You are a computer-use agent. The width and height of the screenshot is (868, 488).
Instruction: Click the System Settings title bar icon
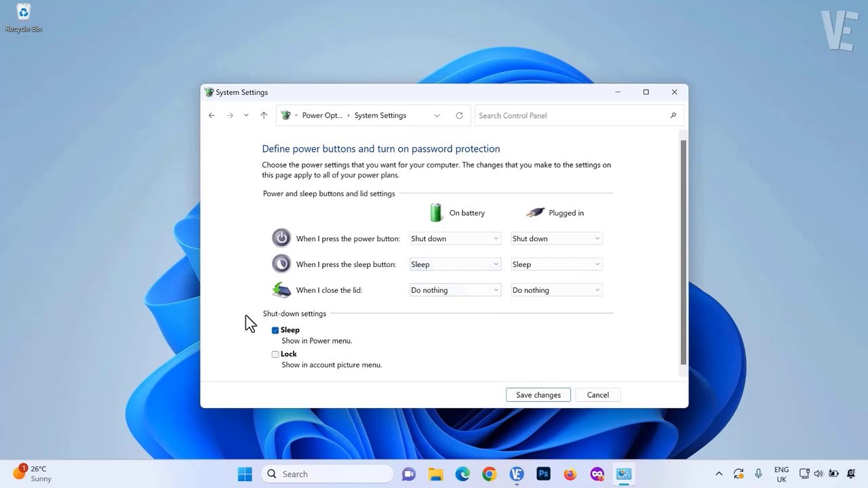tap(210, 92)
